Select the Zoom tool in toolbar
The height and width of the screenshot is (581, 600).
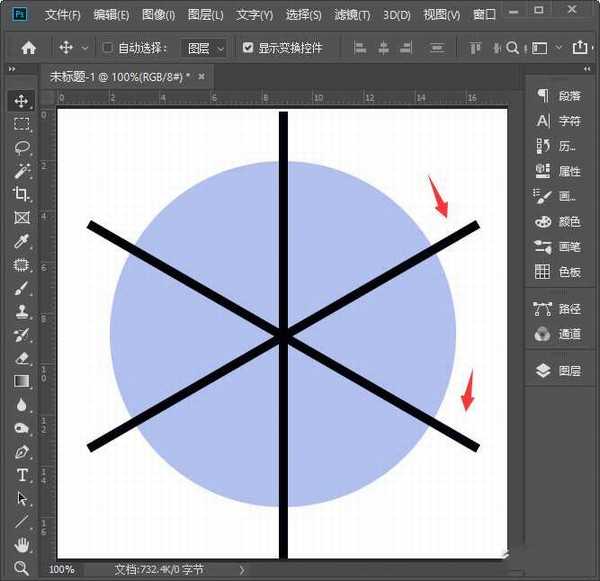[21, 568]
